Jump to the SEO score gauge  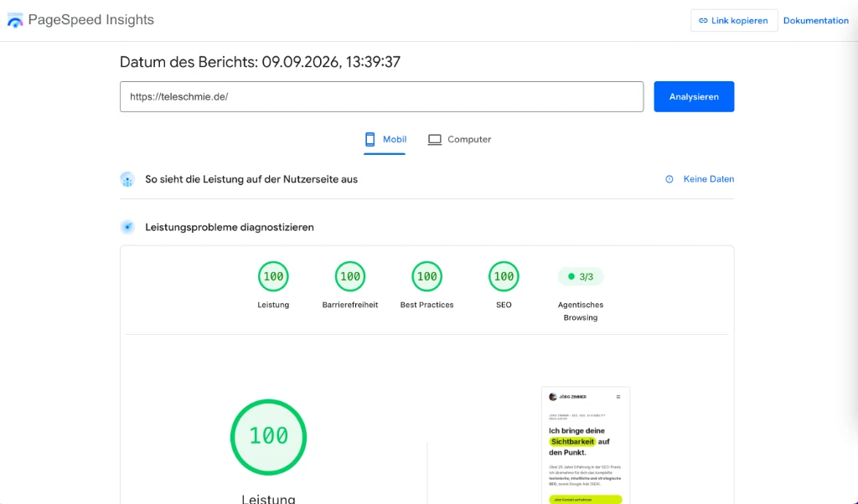pyautogui.click(x=504, y=276)
